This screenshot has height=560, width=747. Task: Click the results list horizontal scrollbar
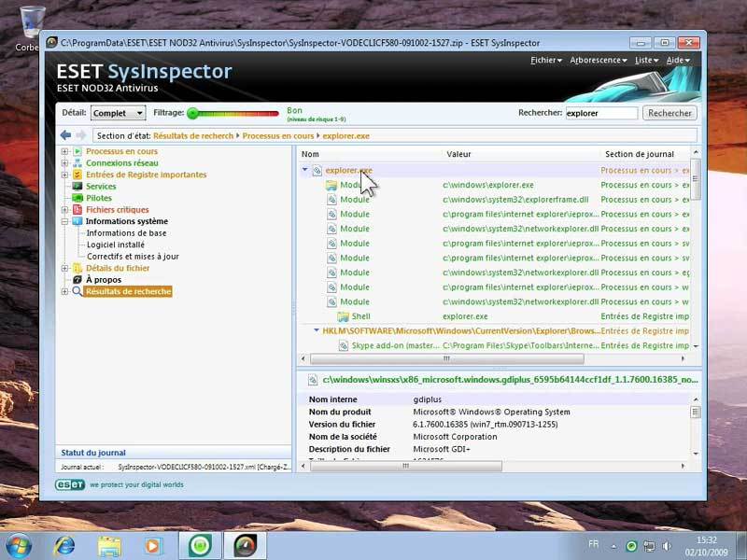pos(447,358)
